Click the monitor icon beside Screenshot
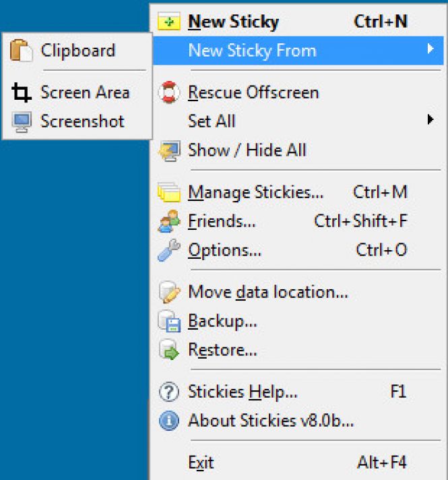The height and width of the screenshot is (480, 448). (22, 121)
